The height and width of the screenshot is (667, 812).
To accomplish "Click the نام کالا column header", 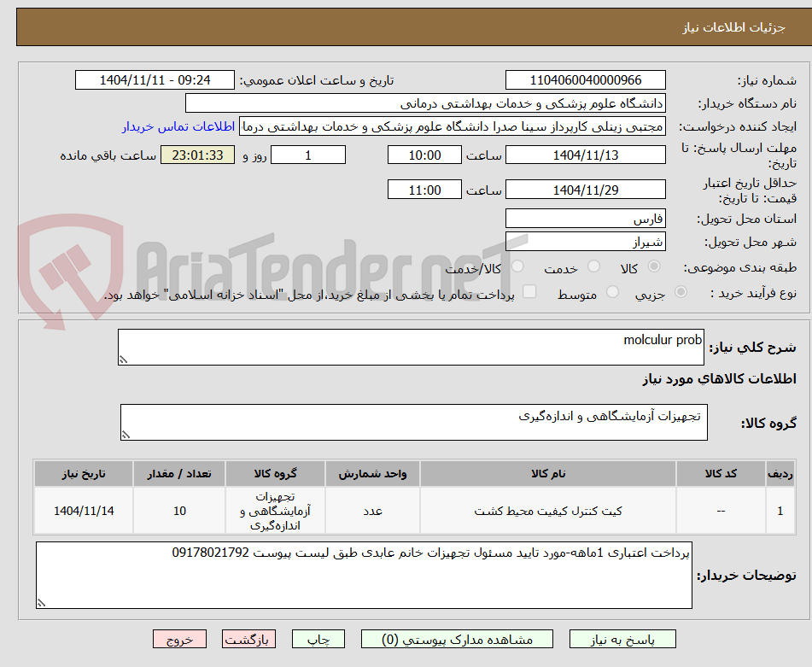I will pos(548,473).
